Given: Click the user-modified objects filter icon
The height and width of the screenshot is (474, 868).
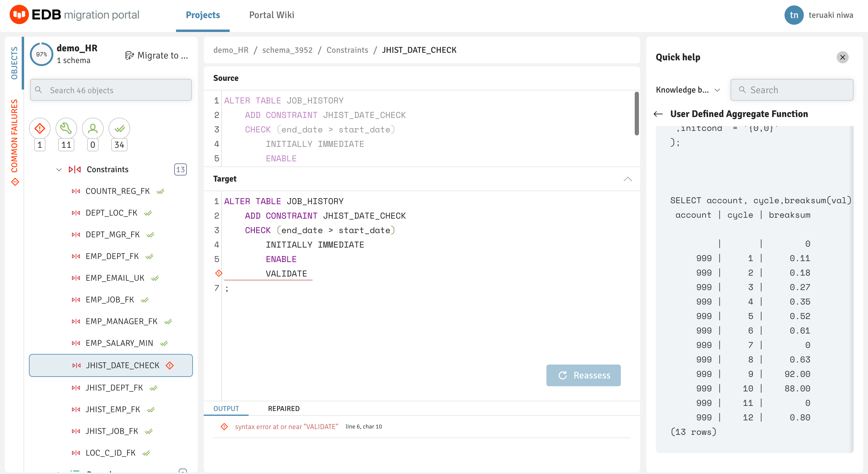Looking at the screenshot, I should pyautogui.click(x=93, y=128).
